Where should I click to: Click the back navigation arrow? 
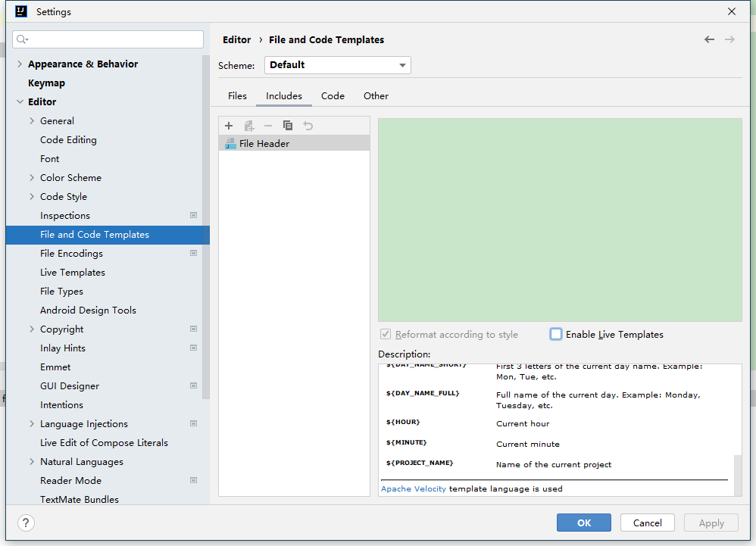pyautogui.click(x=709, y=39)
